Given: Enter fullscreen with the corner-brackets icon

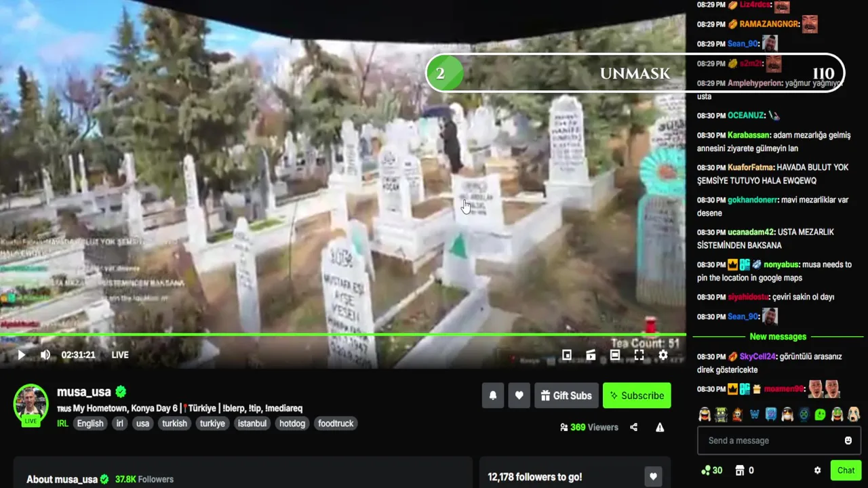Looking at the screenshot, I should pyautogui.click(x=639, y=354).
